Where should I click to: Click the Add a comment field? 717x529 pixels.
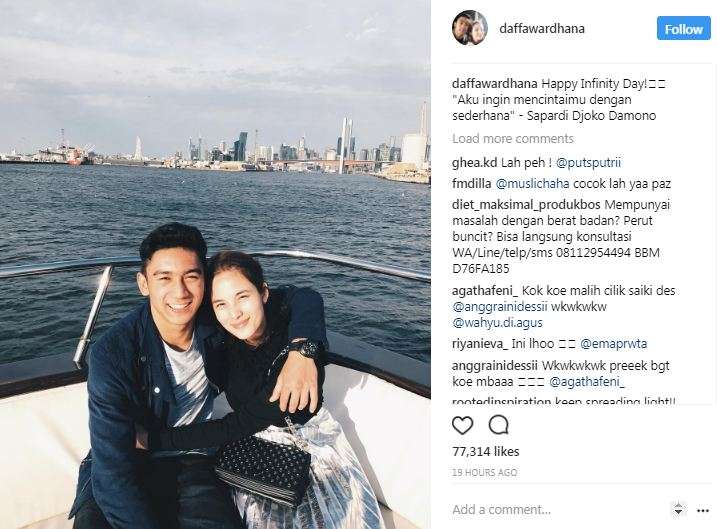[560, 509]
